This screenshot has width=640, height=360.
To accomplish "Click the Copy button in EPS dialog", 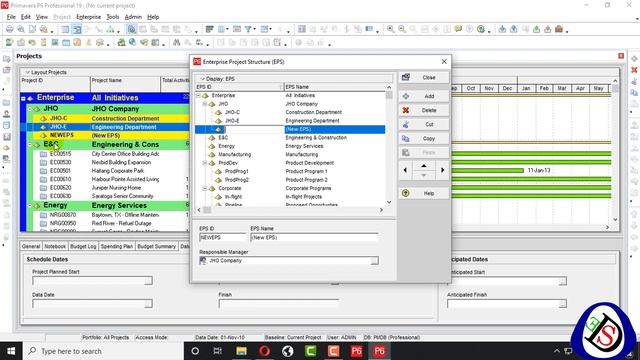I will coord(424,138).
